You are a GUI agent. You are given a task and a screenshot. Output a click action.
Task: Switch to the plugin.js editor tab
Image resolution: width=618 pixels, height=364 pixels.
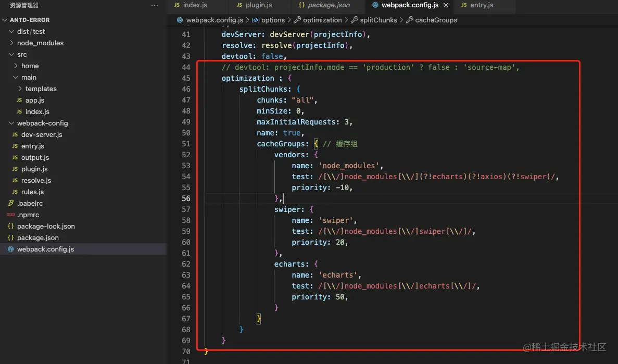[259, 5]
